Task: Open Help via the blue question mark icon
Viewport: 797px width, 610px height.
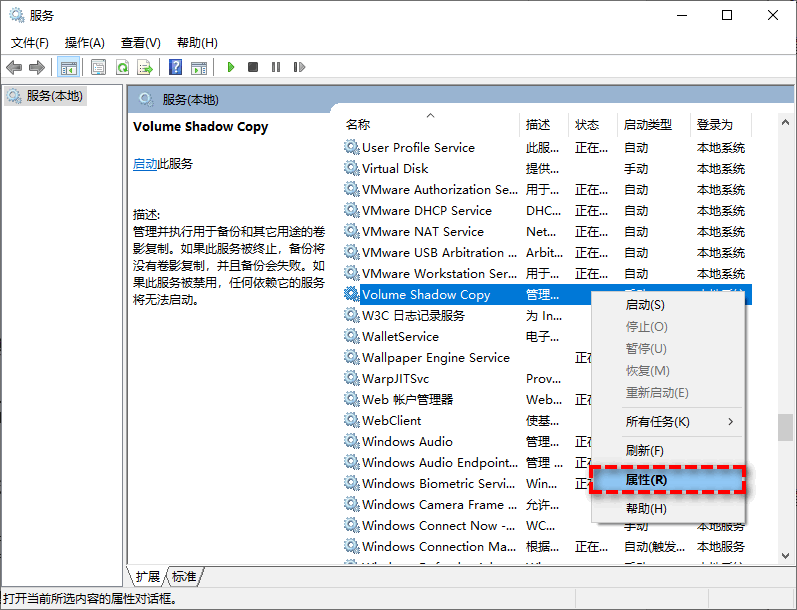Action: [x=175, y=67]
